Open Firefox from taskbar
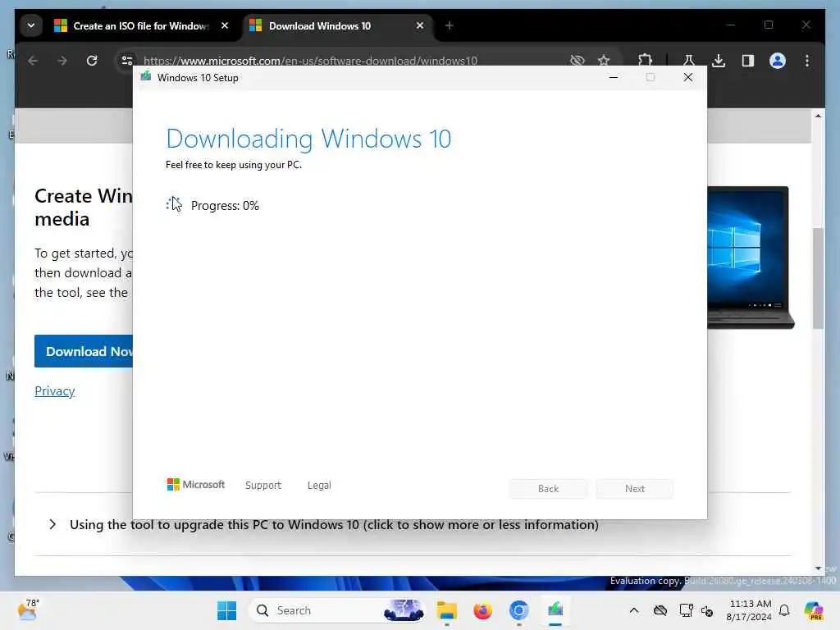 pyautogui.click(x=482, y=610)
